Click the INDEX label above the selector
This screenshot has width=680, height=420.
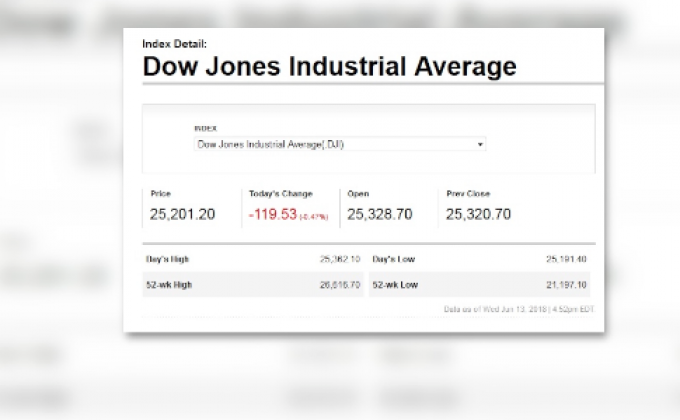click(x=204, y=128)
